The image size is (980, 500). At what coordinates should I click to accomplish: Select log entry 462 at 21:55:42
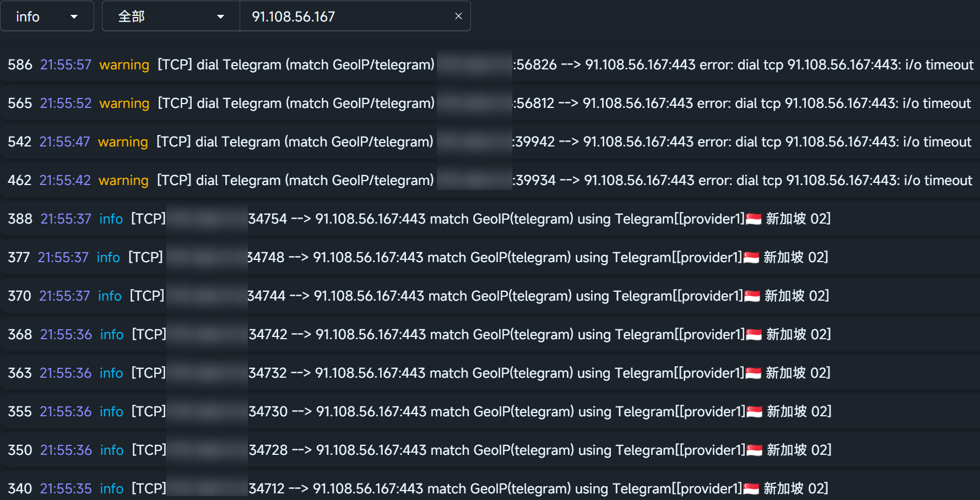point(490,180)
